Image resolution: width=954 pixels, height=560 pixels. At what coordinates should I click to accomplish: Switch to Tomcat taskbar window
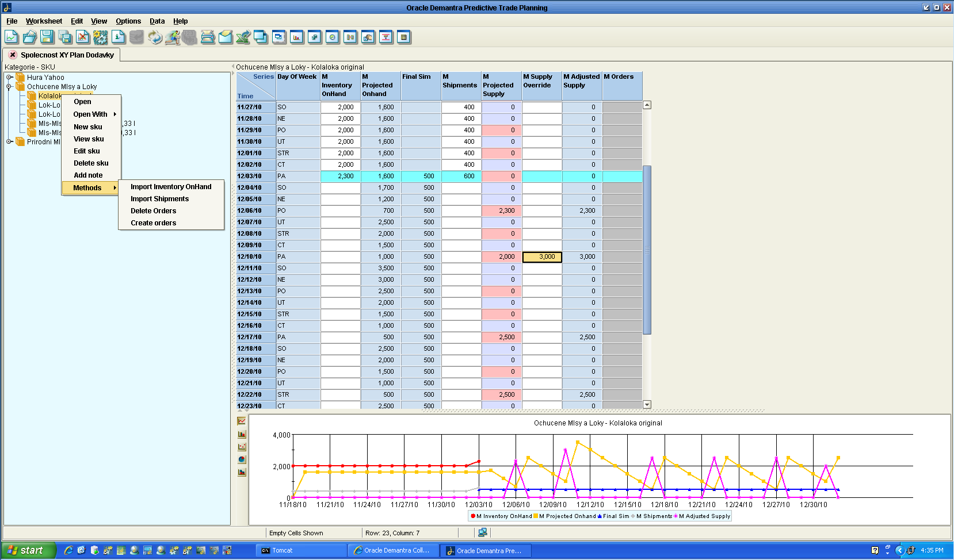(x=301, y=550)
